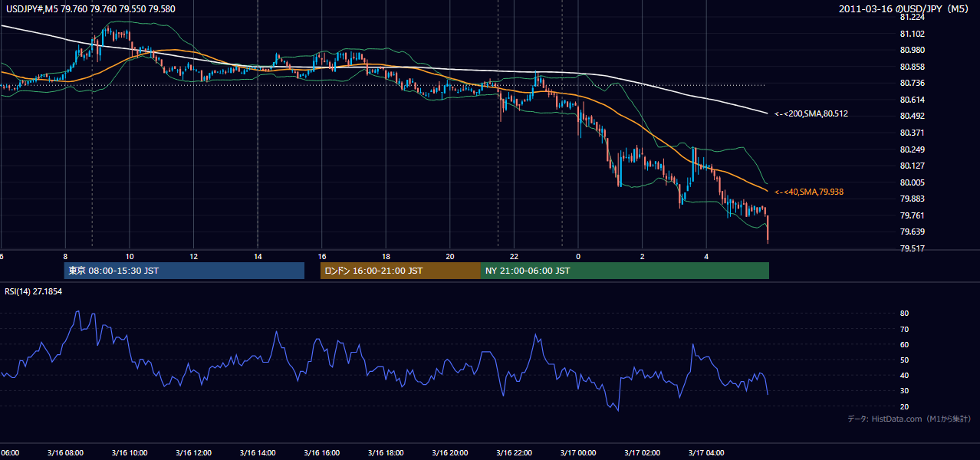Click the 東京 08:00-15:30 JST session bar
The height and width of the screenshot is (460, 980).
tap(184, 271)
